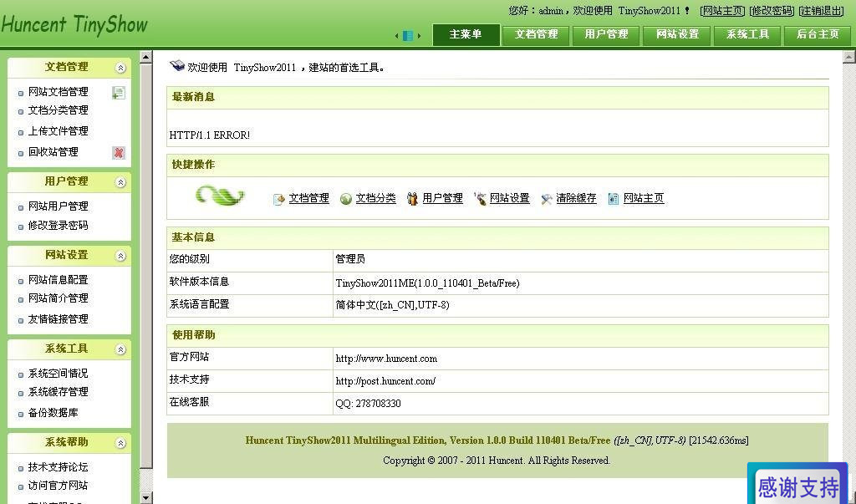The image size is (856, 504).
Task: Click main content scrollbar up arrow
Action: (849, 57)
